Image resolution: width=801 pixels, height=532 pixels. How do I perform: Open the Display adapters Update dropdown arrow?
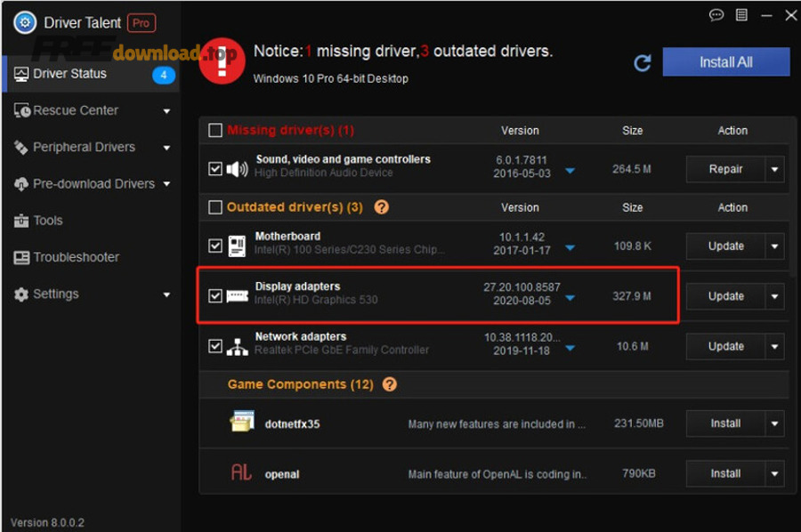click(774, 296)
